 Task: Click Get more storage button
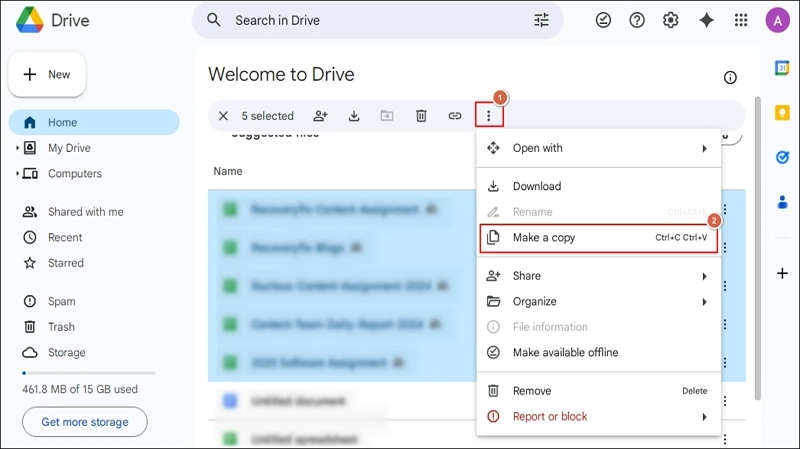85,422
